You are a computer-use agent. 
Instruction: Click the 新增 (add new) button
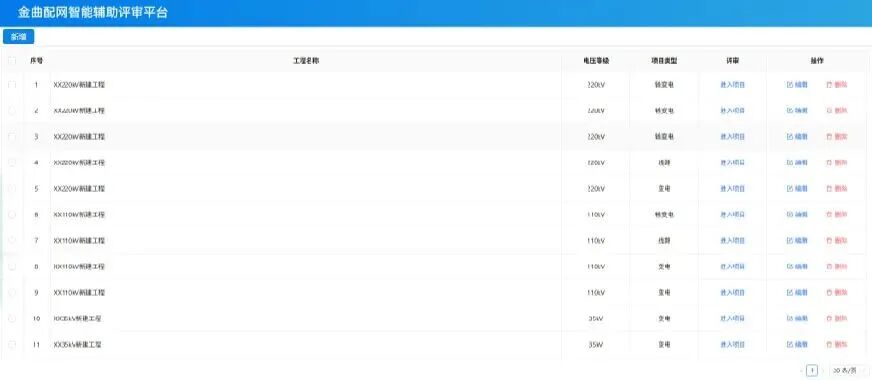point(19,37)
